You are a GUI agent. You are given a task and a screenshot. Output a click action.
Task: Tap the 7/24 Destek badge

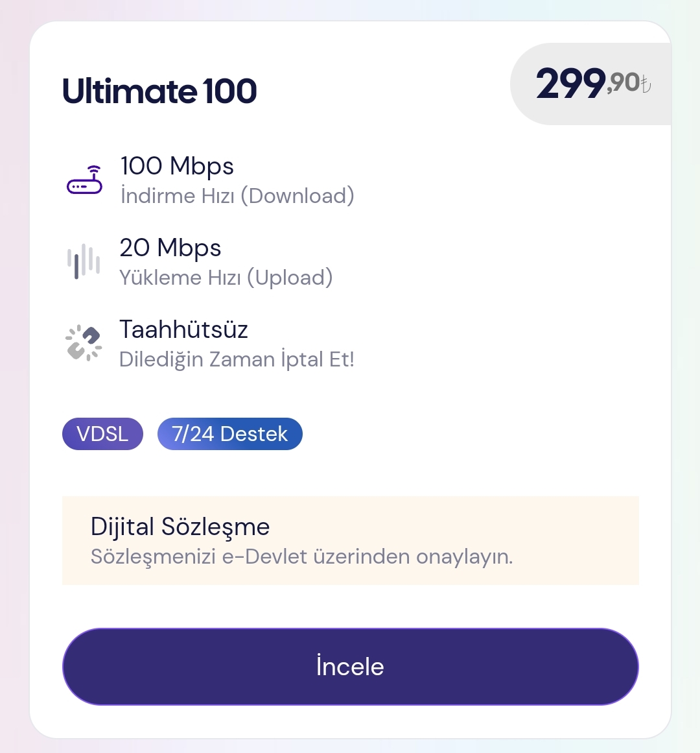[229, 434]
